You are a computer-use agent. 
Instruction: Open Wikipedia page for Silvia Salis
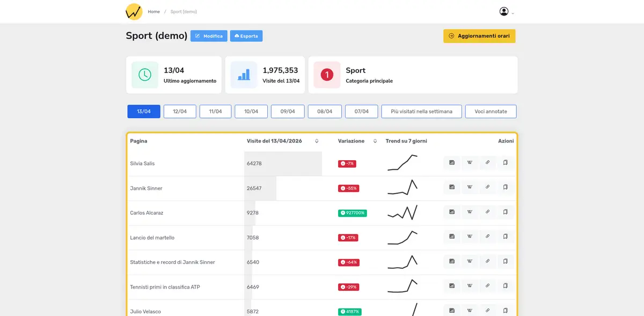pyautogui.click(x=470, y=163)
